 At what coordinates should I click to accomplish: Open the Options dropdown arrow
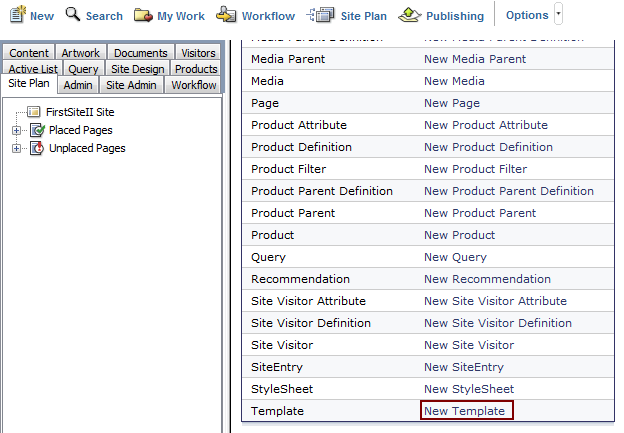click(x=558, y=14)
